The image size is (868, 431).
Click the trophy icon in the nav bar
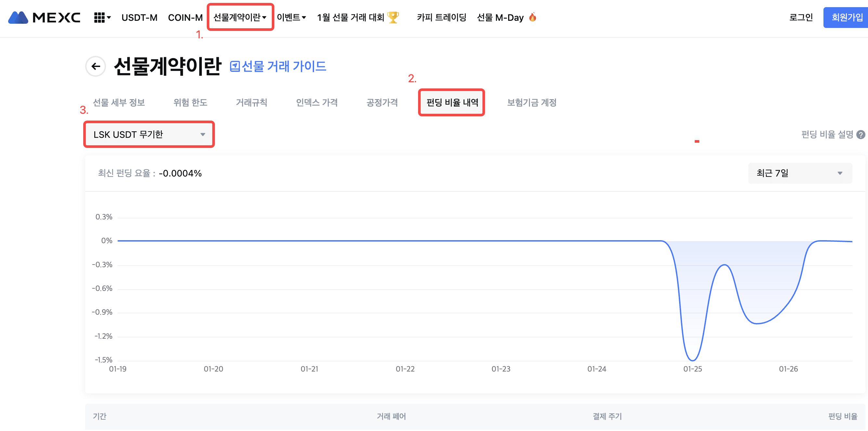(393, 17)
